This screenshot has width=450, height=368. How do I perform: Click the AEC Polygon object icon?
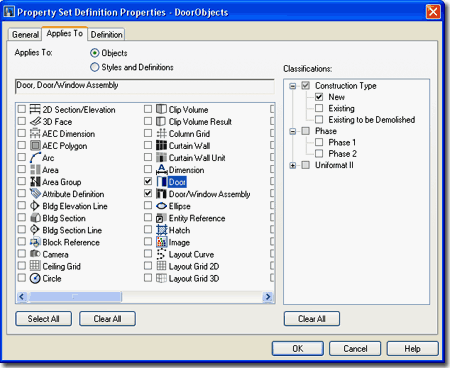[x=35, y=145]
